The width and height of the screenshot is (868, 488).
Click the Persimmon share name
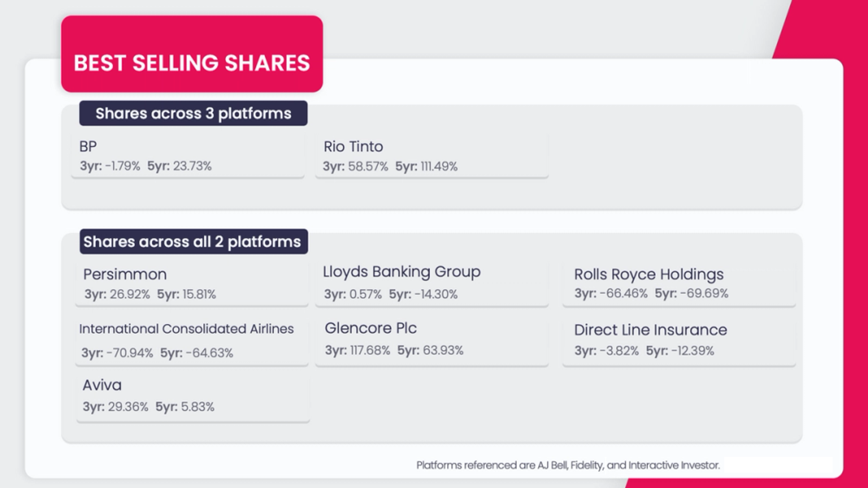pyautogui.click(x=125, y=274)
